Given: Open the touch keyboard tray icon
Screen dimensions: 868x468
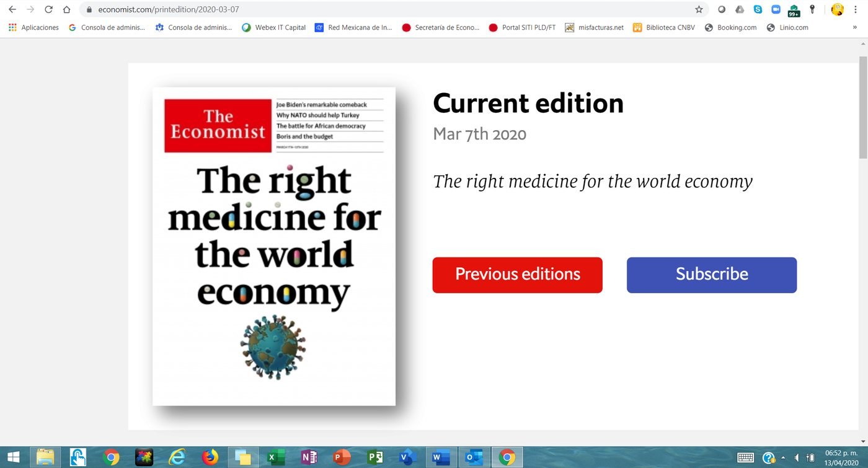Looking at the screenshot, I should pyautogui.click(x=746, y=457).
